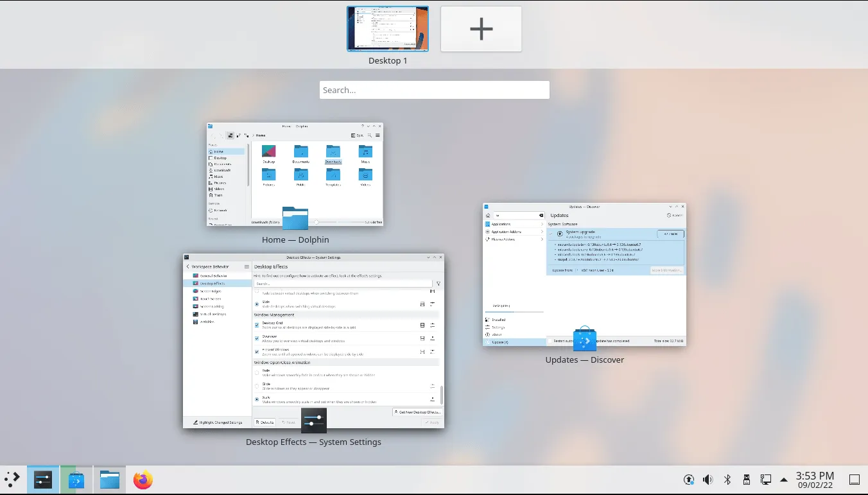Select Screen Edges in settings sidebar
The width and height of the screenshot is (868, 495).
pyautogui.click(x=211, y=291)
